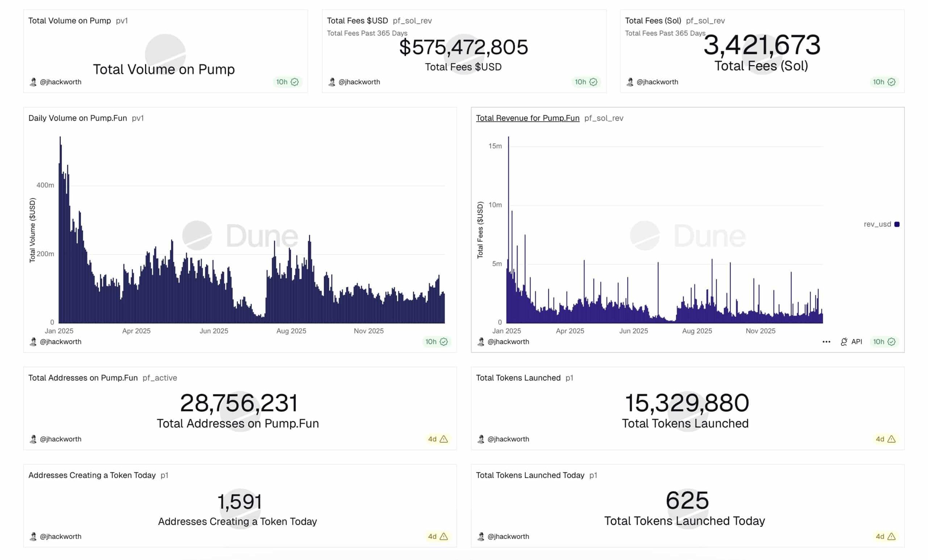Open pf_active query link on Total Addresses tile
The height and width of the screenshot is (560, 928).
coord(160,378)
